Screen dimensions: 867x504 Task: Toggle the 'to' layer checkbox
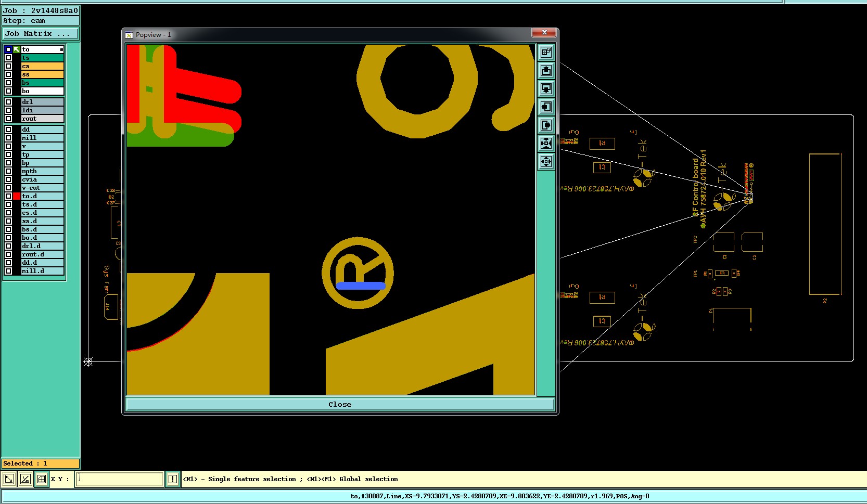(8, 49)
